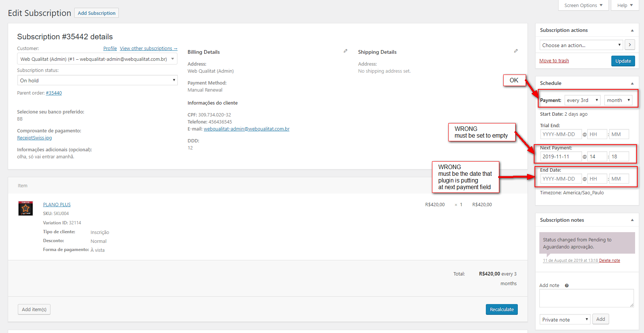Edit shipping details with pencil icon
The height and width of the screenshot is (333, 644).
point(516,51)
